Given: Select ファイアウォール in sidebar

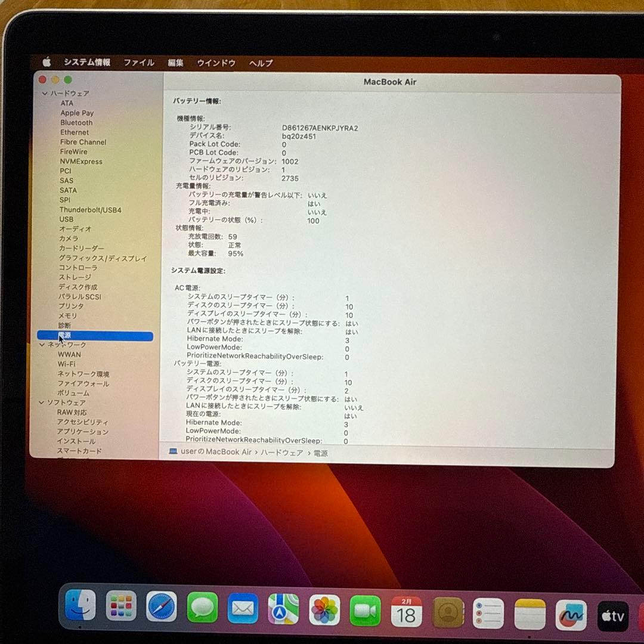Looking at the screenshot, I should point(83,383).
